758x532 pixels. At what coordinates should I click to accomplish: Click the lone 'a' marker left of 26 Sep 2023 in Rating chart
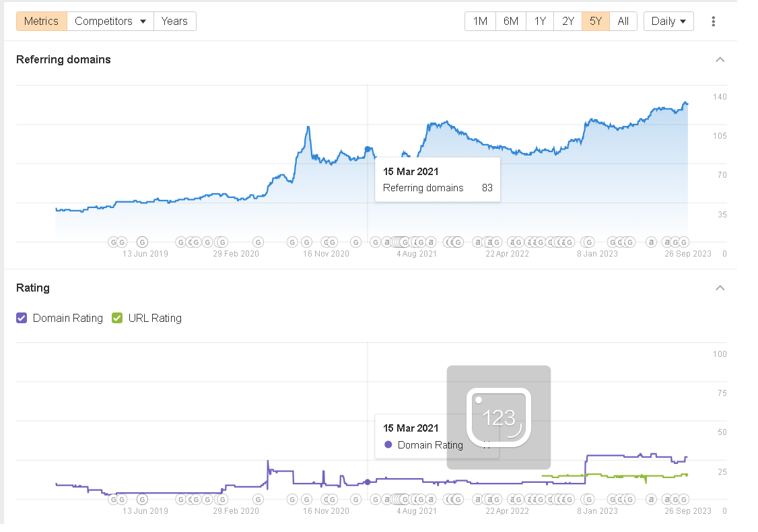click(650, 499)
